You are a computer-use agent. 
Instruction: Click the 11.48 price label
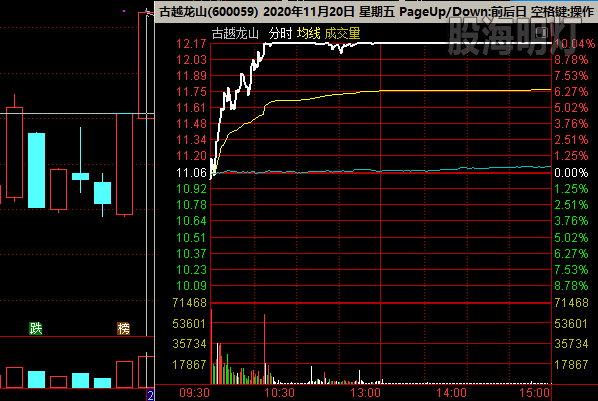[x=191, y=124]
